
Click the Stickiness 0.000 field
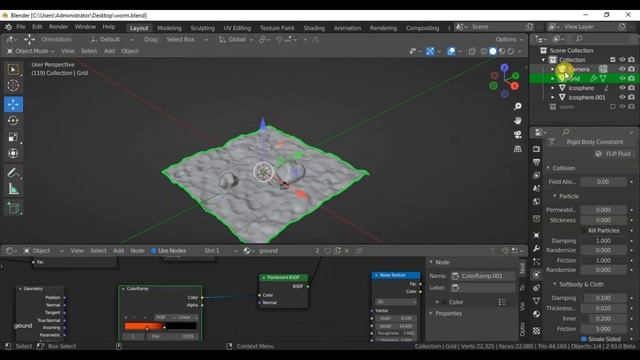[x=603, y=220]
